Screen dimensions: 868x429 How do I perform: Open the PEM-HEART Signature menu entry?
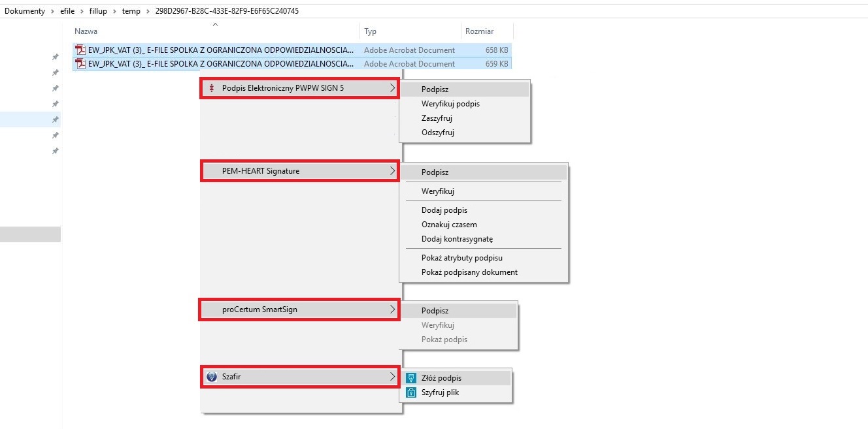(299, 171)
